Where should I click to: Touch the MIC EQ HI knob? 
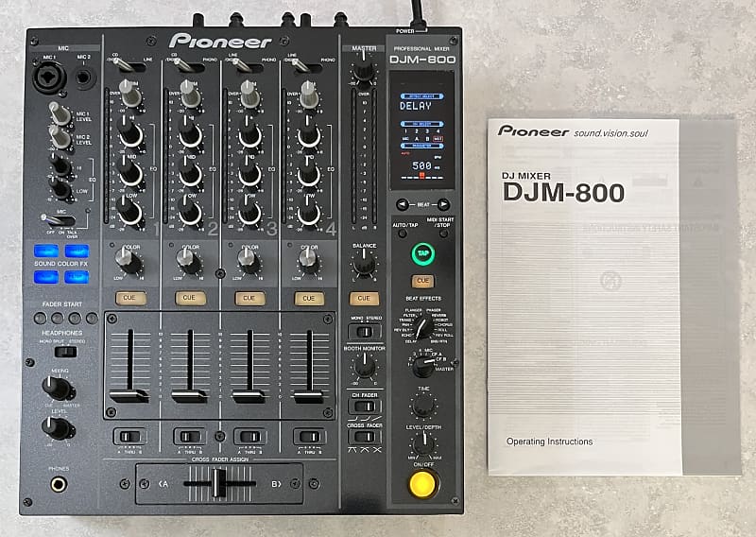pyautogui.click(x=60, y=165)
